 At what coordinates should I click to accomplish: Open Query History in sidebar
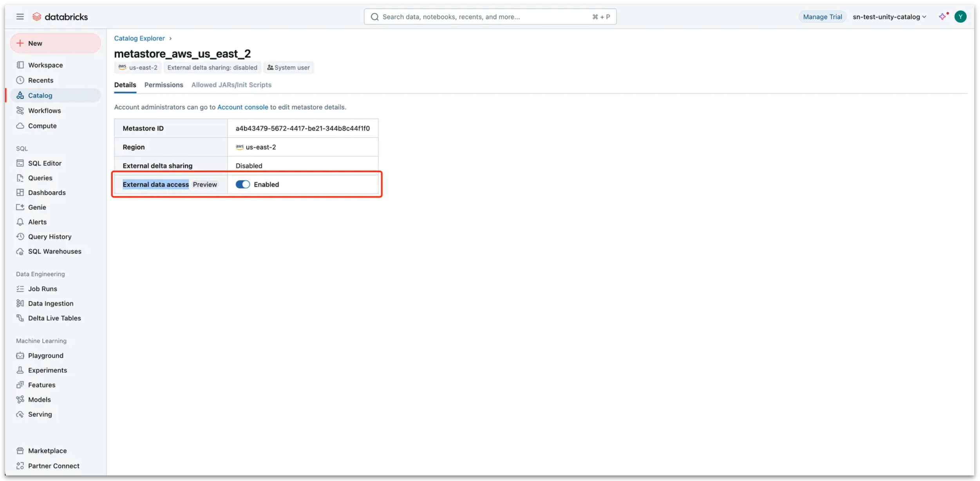click(49, 236)
